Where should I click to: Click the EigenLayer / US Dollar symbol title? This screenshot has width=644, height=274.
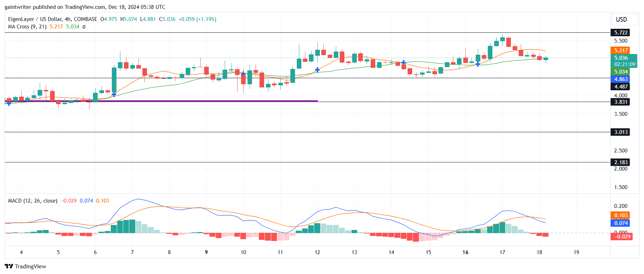coord(53,19)
